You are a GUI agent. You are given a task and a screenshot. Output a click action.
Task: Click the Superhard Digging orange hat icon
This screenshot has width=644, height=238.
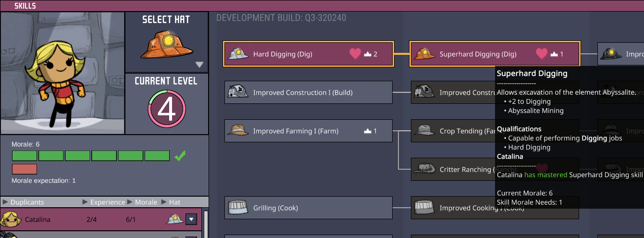click(x=424, y=54)
